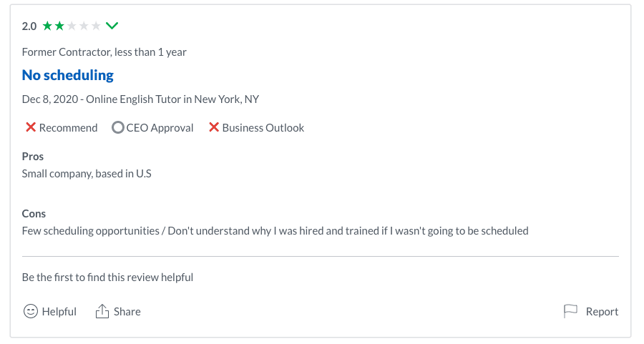Click the Share upload arrow icon
This screenshot has height=344, width=644.
pos(102,311)
